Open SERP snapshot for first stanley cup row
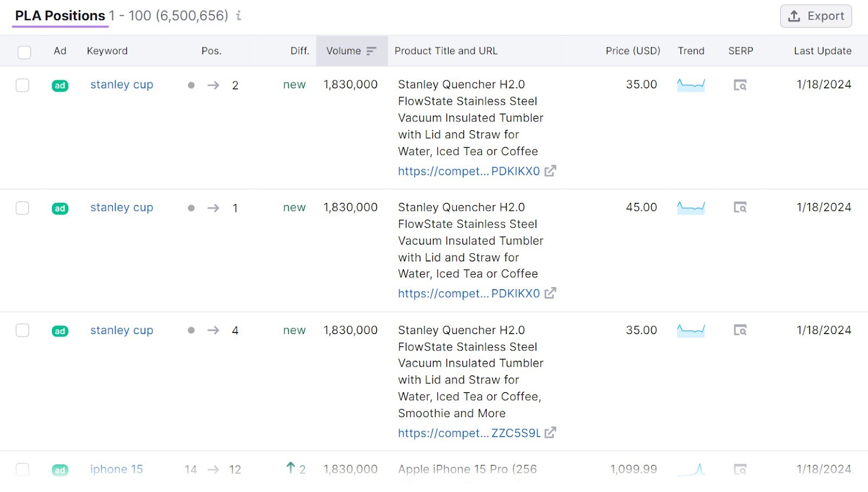The width and height of the screenshot is (868, 492). pyautogui.click(x=740, y=85)
